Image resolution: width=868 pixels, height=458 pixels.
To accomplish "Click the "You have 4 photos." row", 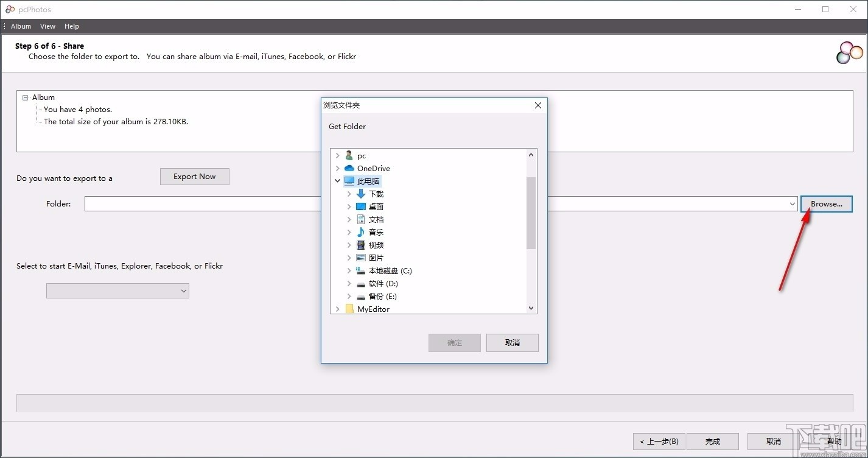I will pyautogui.click(x=78, y=110).
